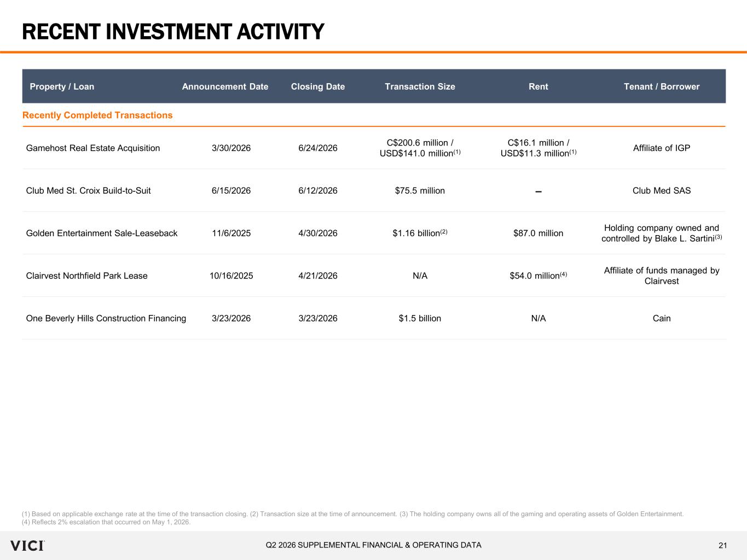Click rent 'C$16.1 million / USD$11.3 million'
This screenshot has width=747, height=560.
click(538, 148)
